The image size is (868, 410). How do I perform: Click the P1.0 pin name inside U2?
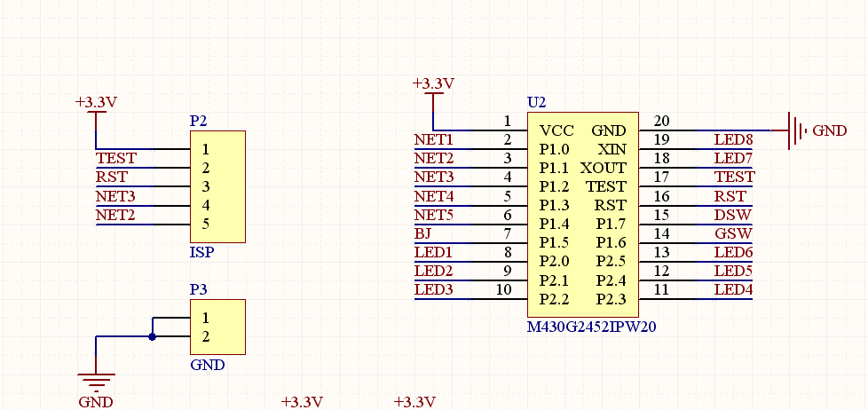tap(555, 149)
